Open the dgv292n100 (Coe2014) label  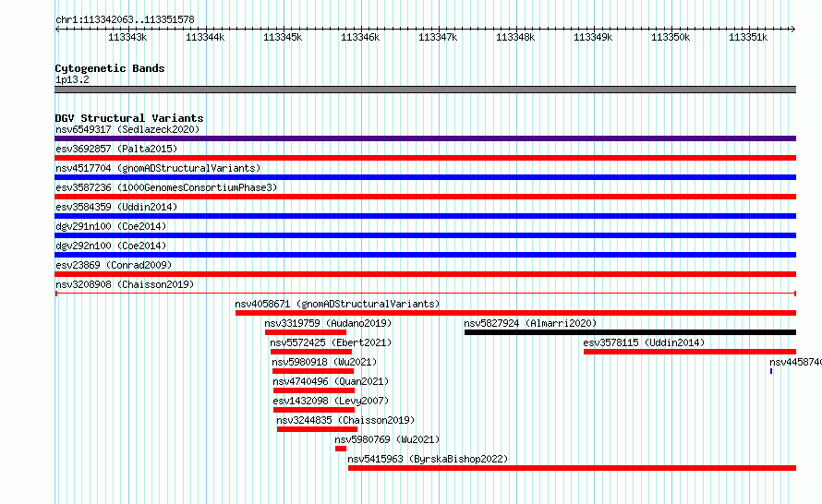pos(111,246)
